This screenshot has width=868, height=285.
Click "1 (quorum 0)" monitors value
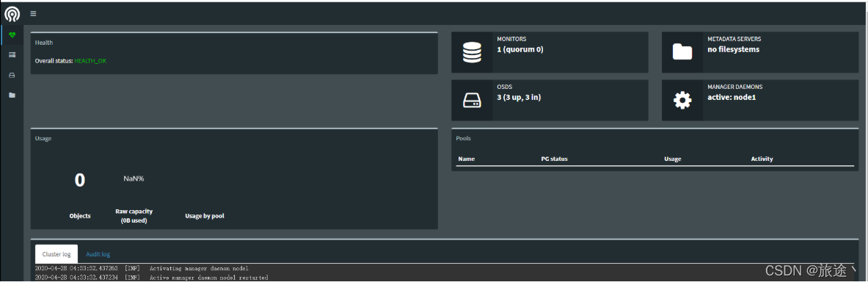click(520, 49)
